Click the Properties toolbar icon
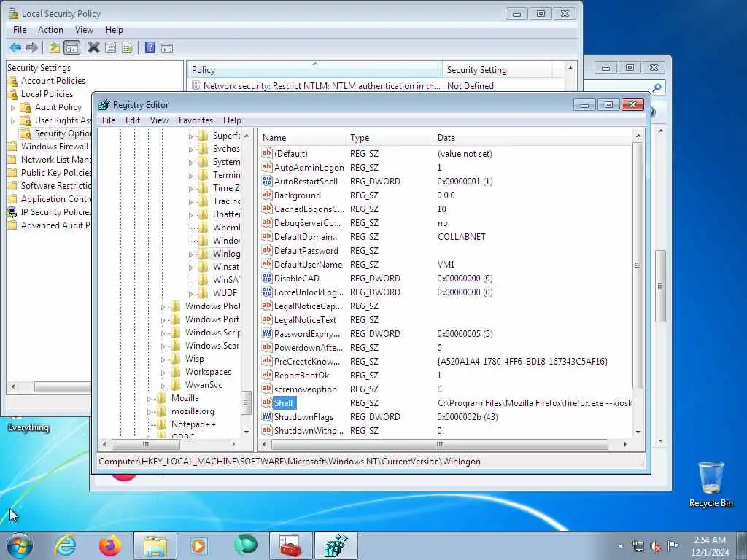This screenshot has width=747, height=560. (111, 47)
